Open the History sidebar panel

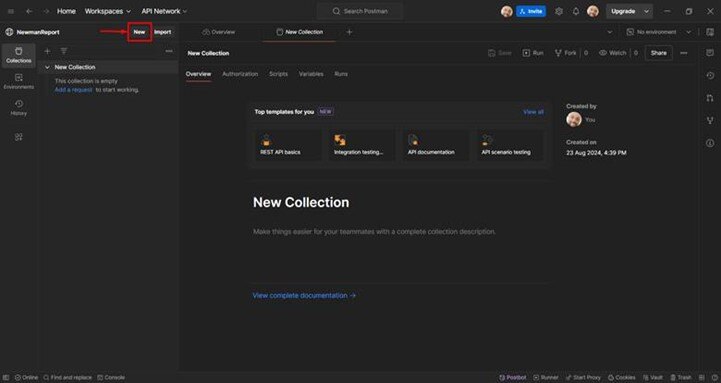[18, 108]
